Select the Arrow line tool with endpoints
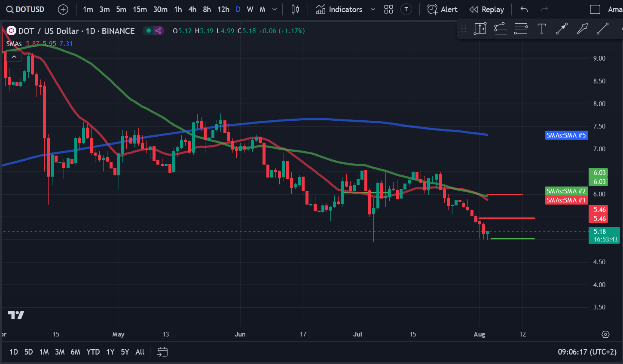 point(562,29)
